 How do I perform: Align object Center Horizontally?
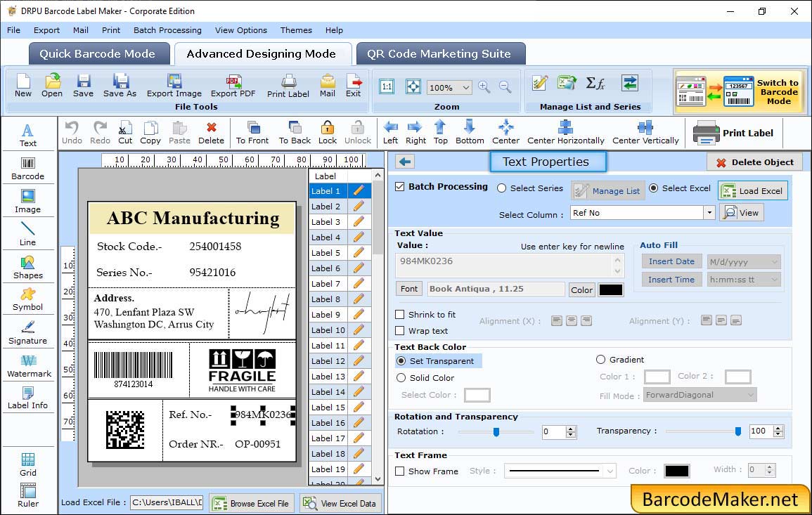pos(565,133)
